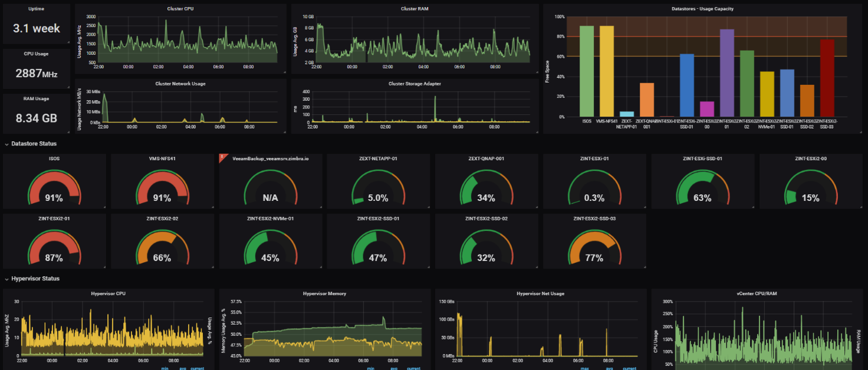868x370 pixels.
Task: Click the green ISOS bar in Datastores chart
Action: (587, 71)
